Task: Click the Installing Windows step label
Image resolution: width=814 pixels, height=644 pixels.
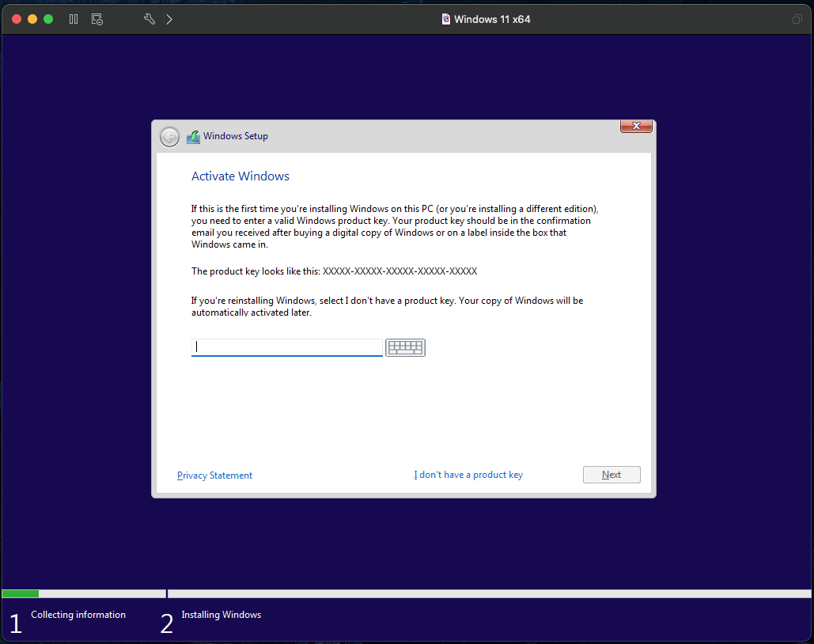Action: click(221, 615)
